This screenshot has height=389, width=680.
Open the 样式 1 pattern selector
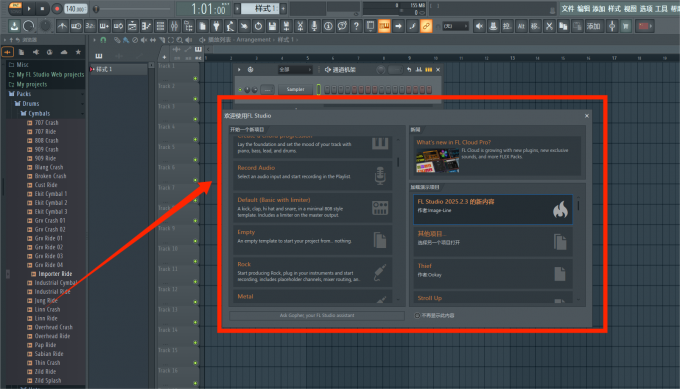pos(260,8)
